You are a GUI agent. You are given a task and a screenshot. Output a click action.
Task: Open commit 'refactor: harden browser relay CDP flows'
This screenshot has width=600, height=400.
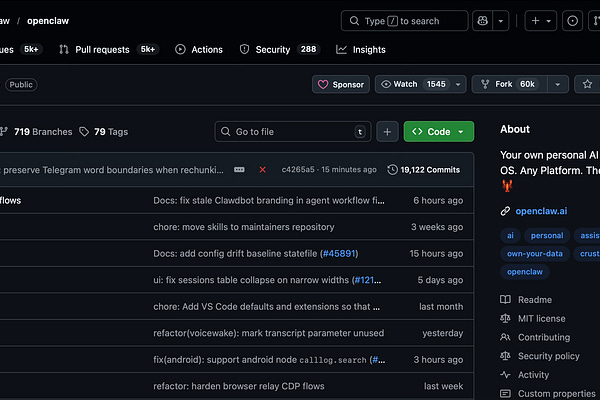tap(239, 386)
